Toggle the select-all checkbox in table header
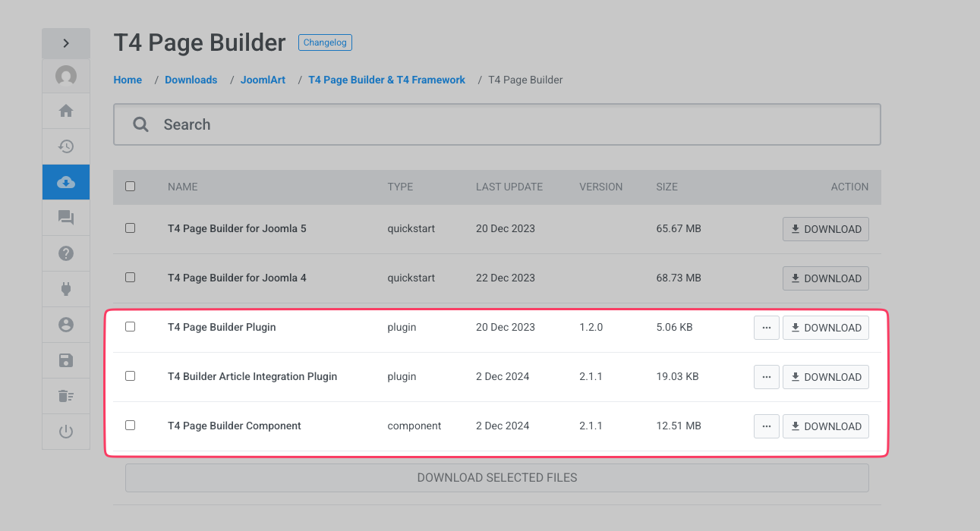This screenshot has height=531, width=980. 130,186
